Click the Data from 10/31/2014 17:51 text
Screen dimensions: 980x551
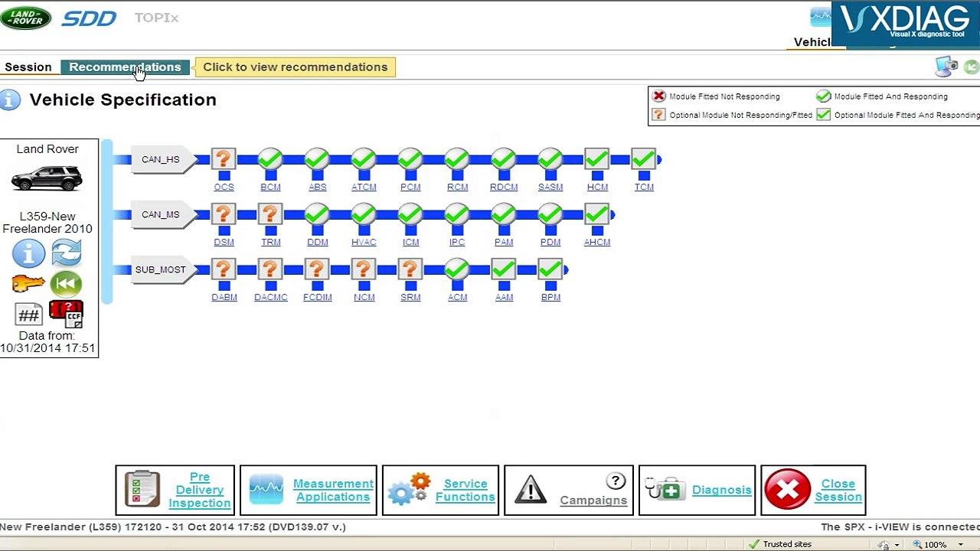click(x=47, y=342)
